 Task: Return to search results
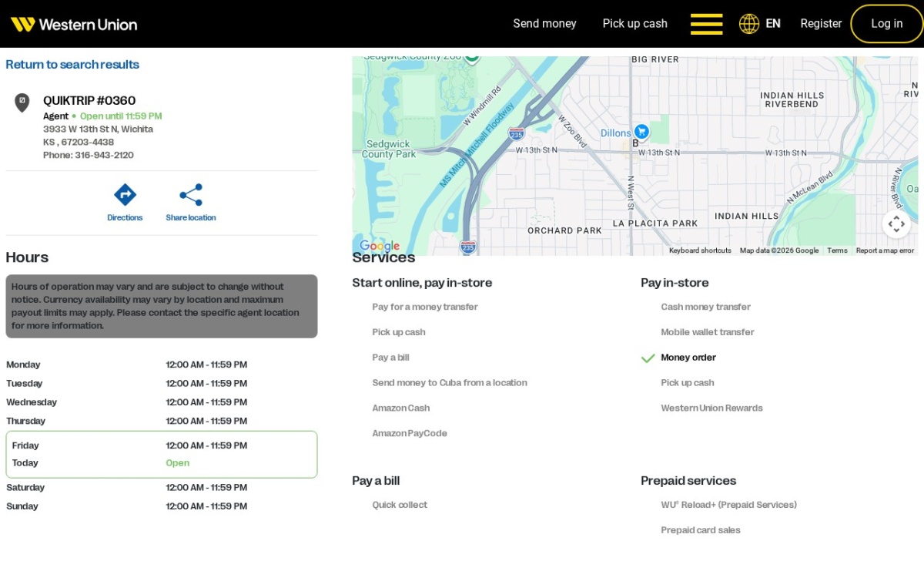(x=72, y=65)
